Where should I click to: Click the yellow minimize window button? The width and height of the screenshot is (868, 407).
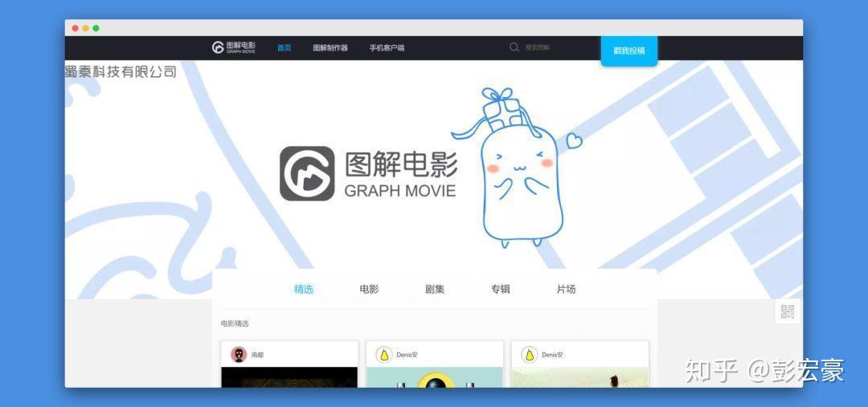(85, 28)
